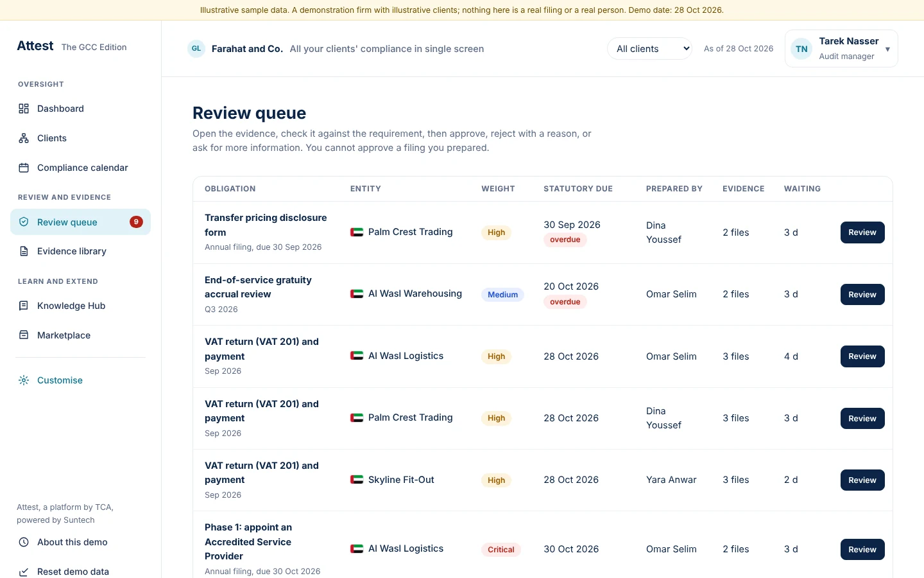924x578 pixels.
Task: Go to Clients in the sidebar
Action: pos(80,138)
